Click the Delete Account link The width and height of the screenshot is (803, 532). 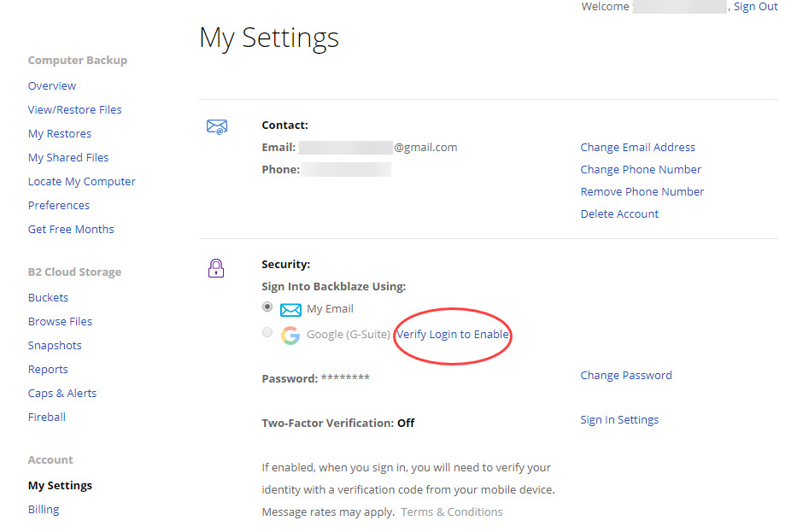coord(619,214)
